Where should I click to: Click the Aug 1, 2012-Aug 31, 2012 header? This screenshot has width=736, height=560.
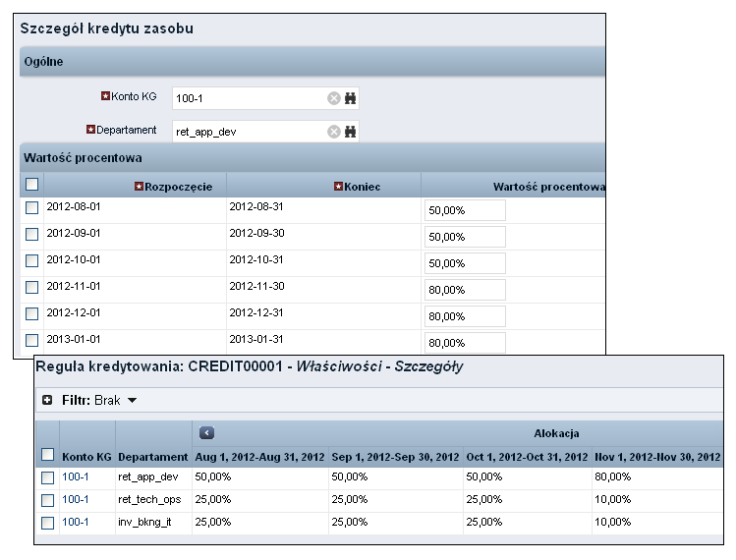(x=259, y=457)
